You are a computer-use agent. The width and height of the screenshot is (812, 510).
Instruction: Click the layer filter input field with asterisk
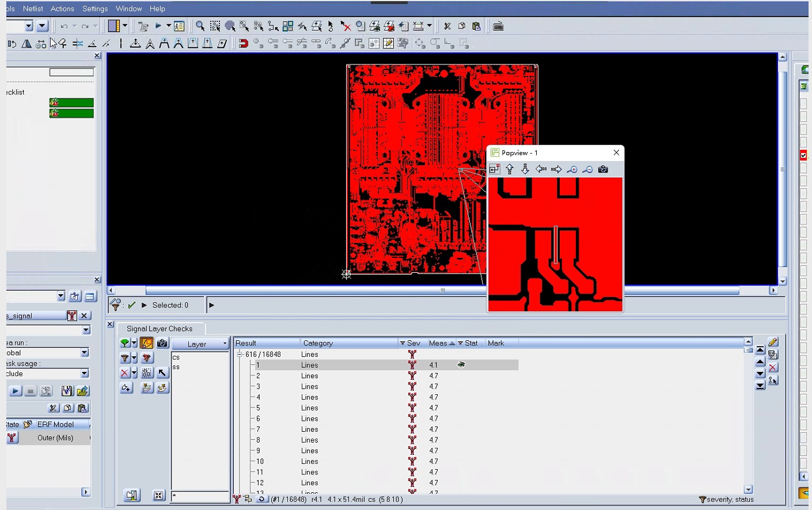pyautogui.click(x=200, y=496)
